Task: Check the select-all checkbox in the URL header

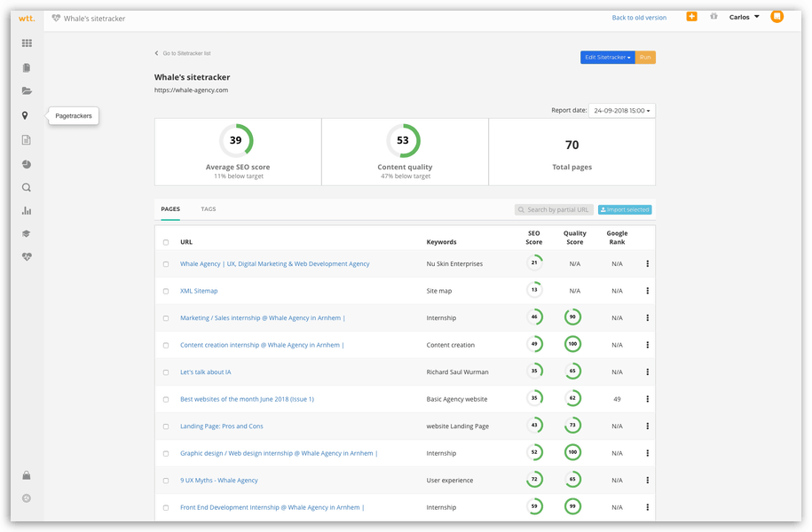Action: [x=165, y=241]
